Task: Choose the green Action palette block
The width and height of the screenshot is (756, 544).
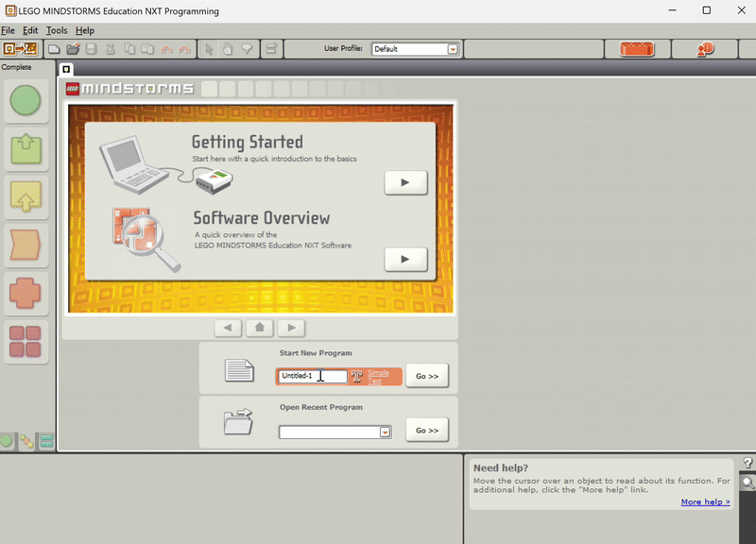Action: [26, 149]
